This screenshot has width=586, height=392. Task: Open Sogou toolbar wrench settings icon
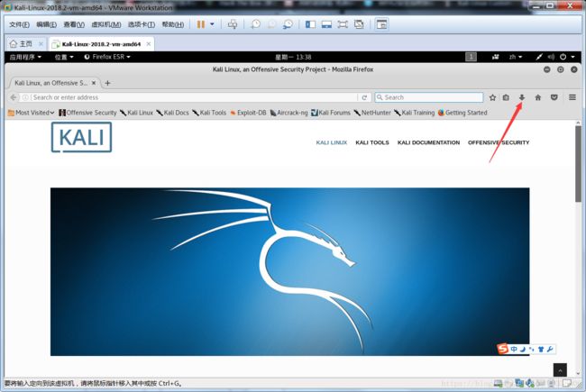tap(550, 349)
